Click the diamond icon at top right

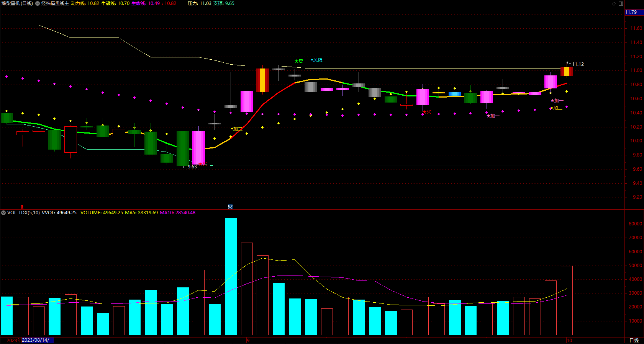click(614, 3)
